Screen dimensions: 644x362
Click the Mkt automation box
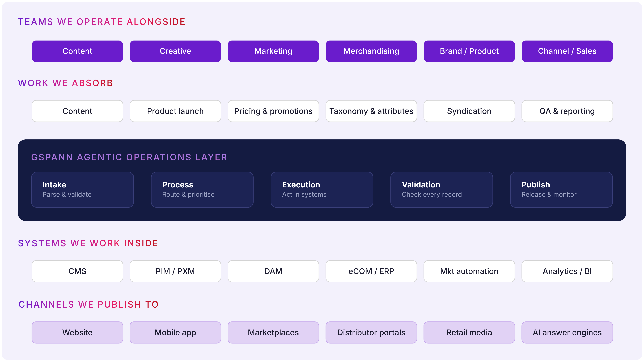469,271
